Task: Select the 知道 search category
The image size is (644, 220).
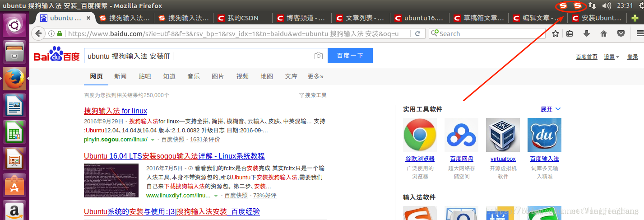Action: point(169,76)
